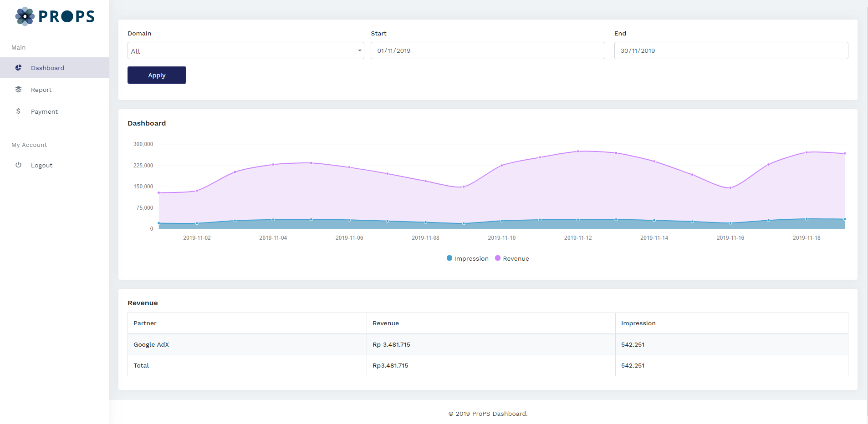This screenshot has height=424, width=868.
Task: Click the 150,000 y-axis label
Action: pyautogui.click(x=143, y=187)
